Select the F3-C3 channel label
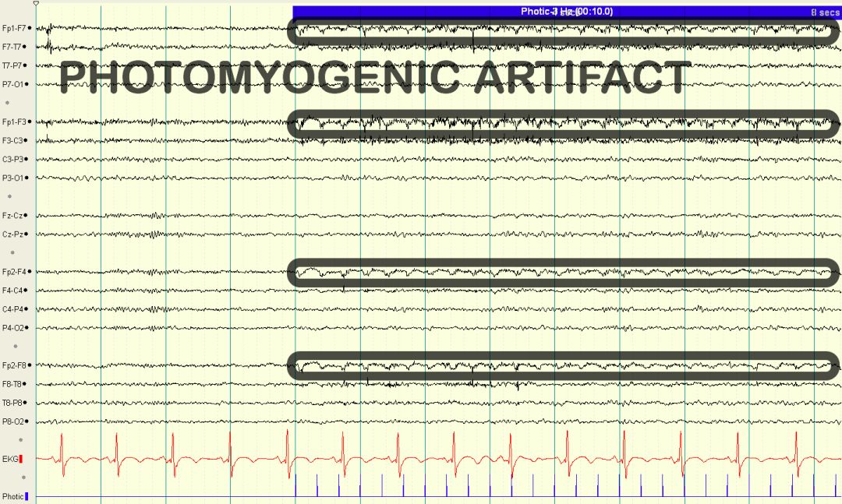This screenshot has height=504, width=842. (x=12, y=141)
